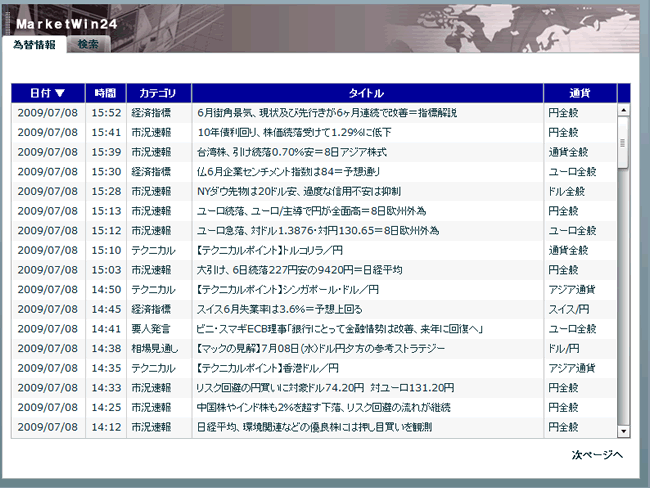Image resolution: width=650 pixels, height=488 pixels.
Task: Click the scrollbar down arrow
Action: pos(623,431)
